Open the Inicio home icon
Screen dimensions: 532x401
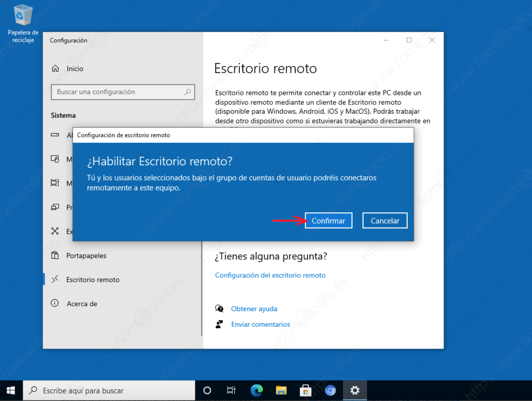tap(55, 69)
